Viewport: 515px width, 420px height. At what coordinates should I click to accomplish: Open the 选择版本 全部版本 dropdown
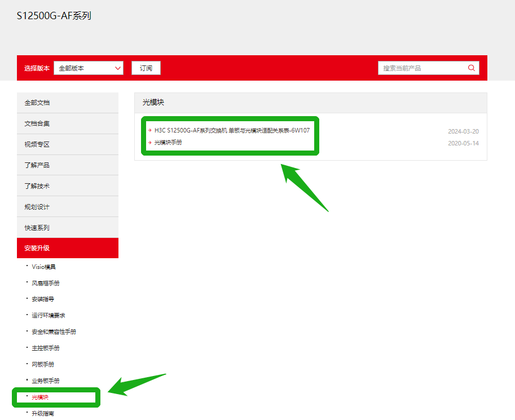pyautogui.click(x=89, y=68)
